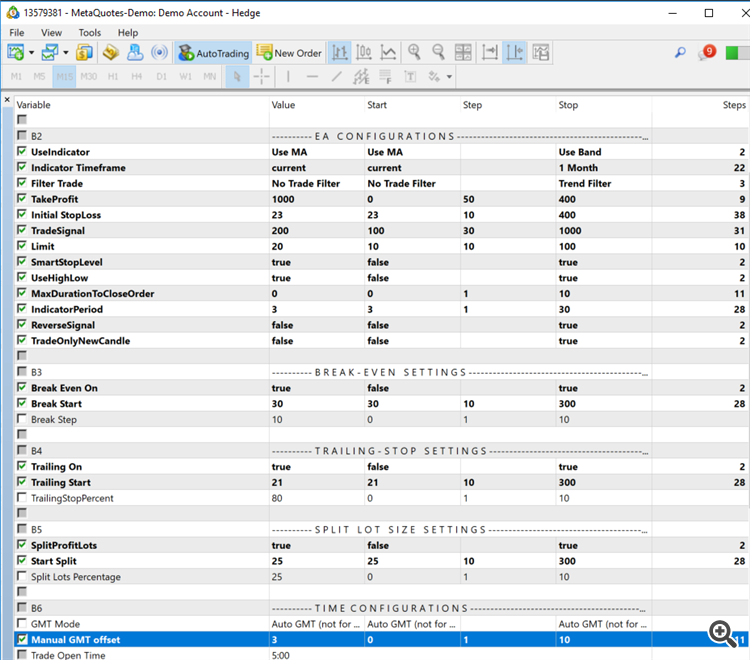Enable the Break Step checkbox

pyautogui.click(x=22, y=420)
